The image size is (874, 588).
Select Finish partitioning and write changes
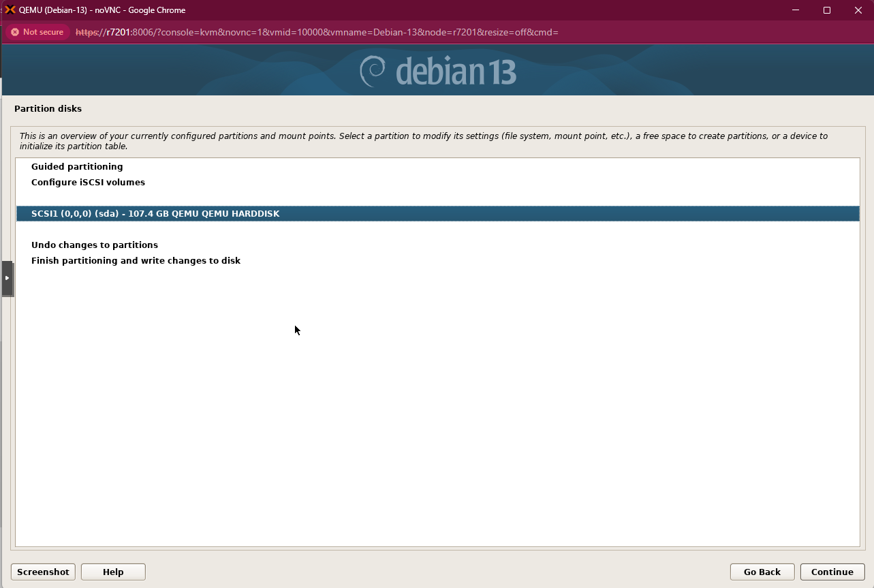click(135, 260)
